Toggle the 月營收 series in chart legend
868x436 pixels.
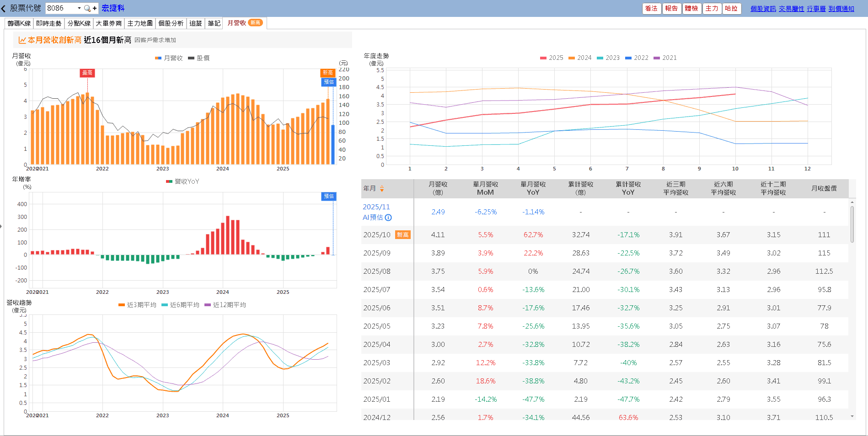click(169, 58)
